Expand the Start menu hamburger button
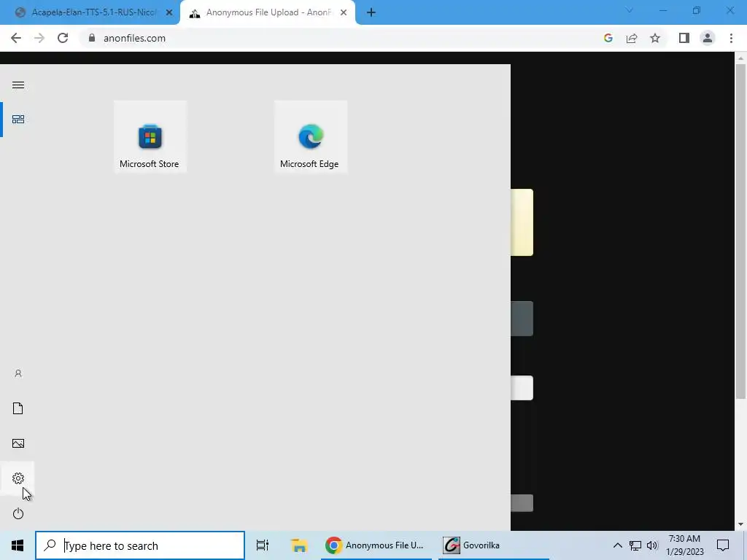The image size is (747, 560). click(18, 85)
